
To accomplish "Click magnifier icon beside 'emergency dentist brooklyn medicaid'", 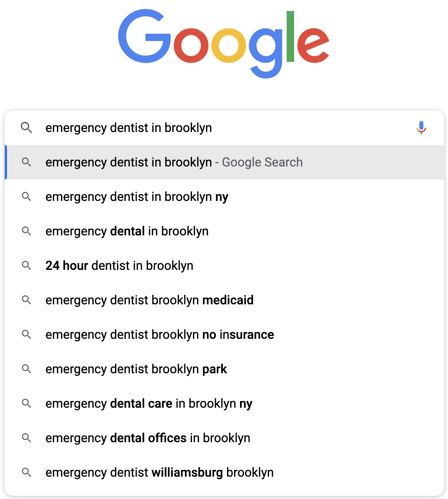I will pos(27,300).
